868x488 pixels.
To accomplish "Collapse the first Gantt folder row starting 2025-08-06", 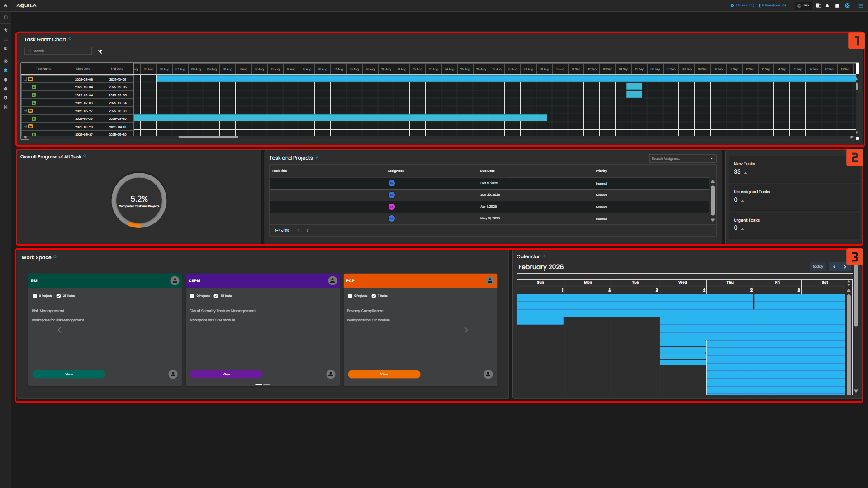I will click(x=25, y=79).
